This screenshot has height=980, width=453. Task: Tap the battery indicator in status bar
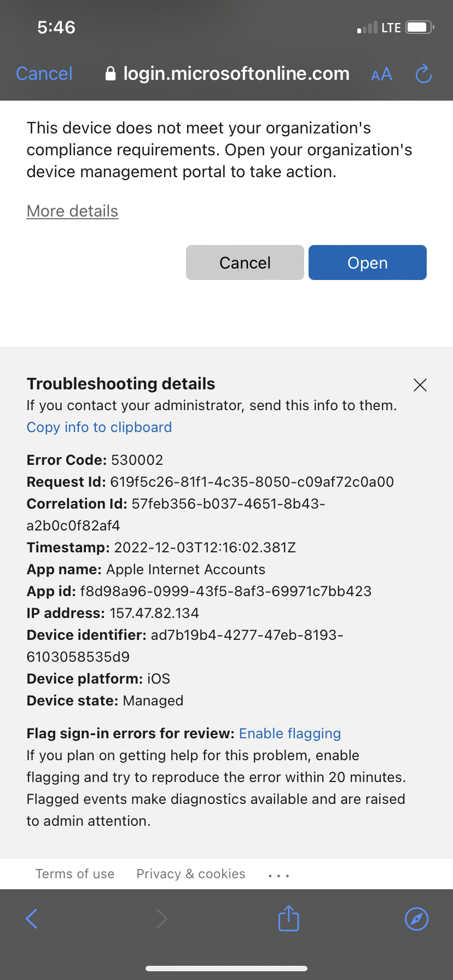420,27
